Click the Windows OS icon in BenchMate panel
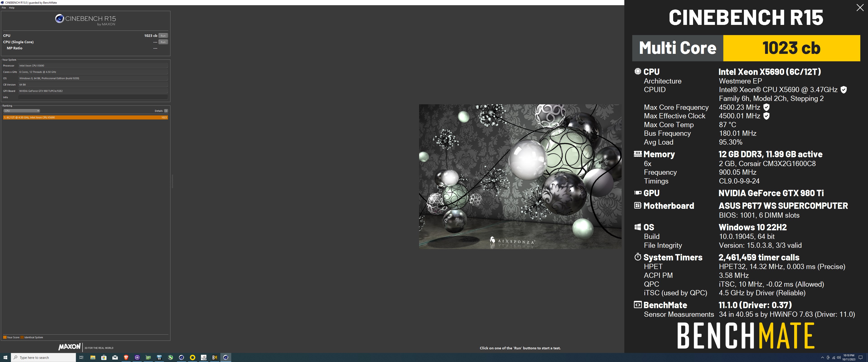This screenshot has height=362, width=868. point(637,227)
